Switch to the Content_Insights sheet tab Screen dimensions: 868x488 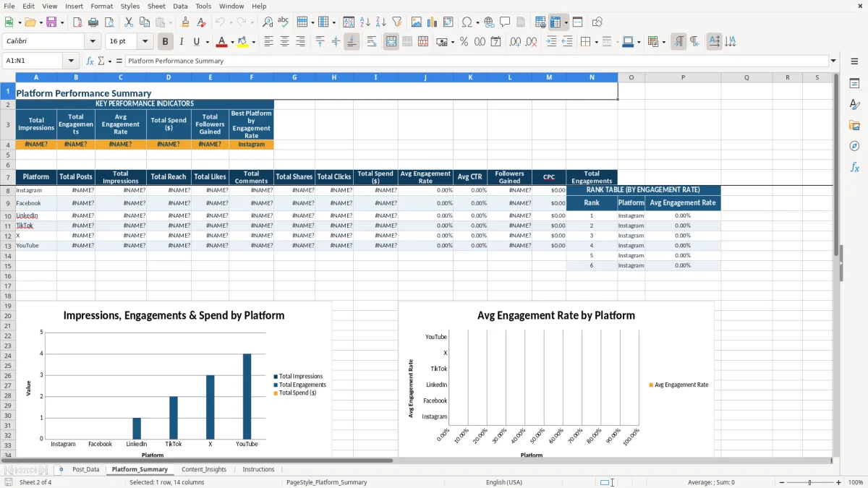tap(204, 469)
